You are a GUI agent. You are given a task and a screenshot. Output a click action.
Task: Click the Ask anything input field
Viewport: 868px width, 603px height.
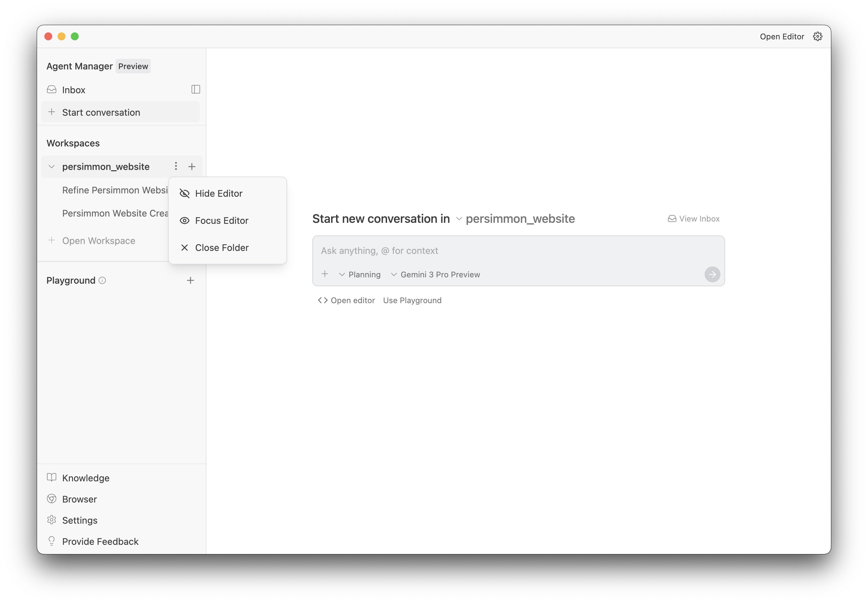(518, 251)
